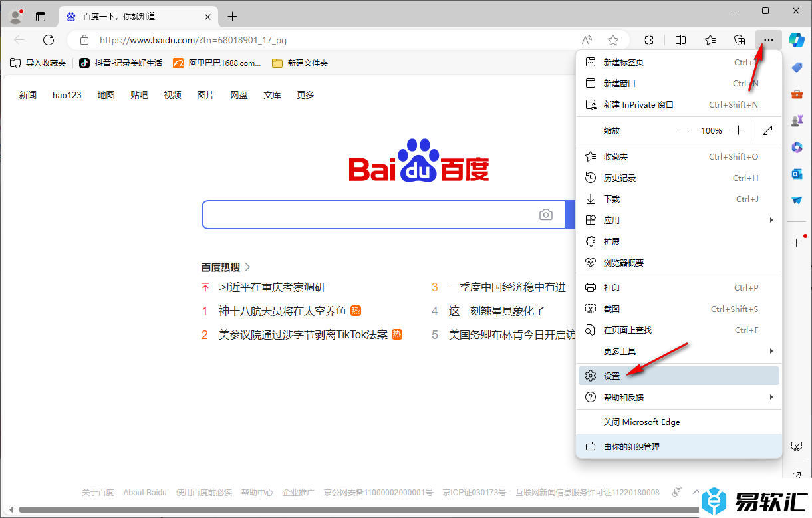Open hot search 神十八航天员将在太空养鱼
This screenshot has height=518, width=812.
click(283, 311)
